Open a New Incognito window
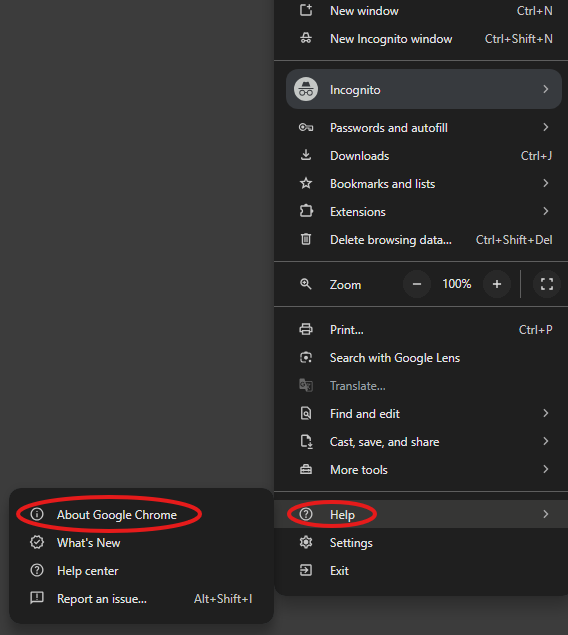This screenshot has height=635, width=568. (x=421, y=39)
